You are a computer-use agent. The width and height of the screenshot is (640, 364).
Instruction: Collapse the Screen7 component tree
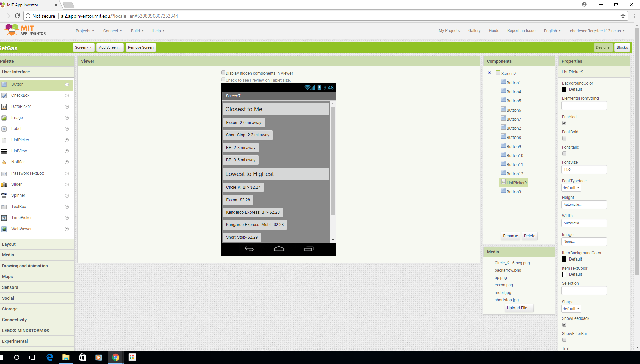[x=489, y=73]
